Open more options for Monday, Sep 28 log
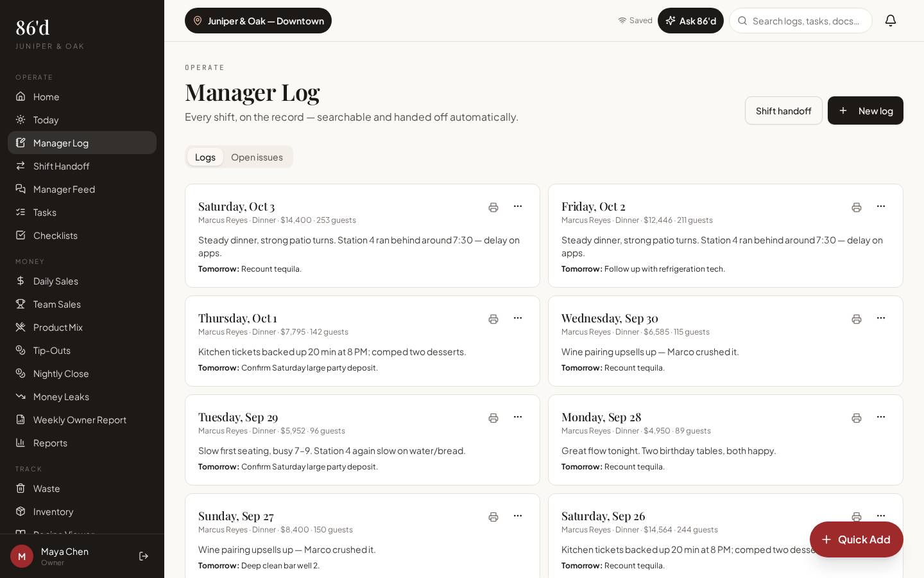924x578 pixels. point(881,417)
